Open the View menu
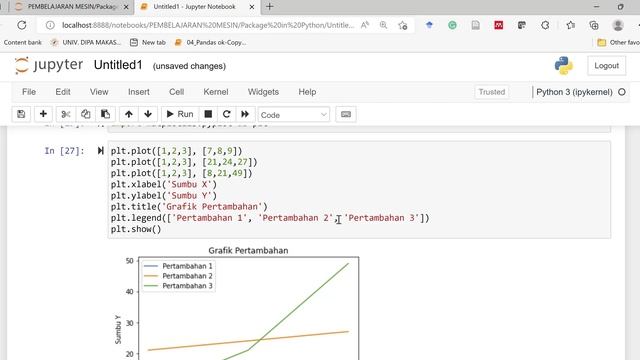Screen dimensions: 640x360 point(99,92)
